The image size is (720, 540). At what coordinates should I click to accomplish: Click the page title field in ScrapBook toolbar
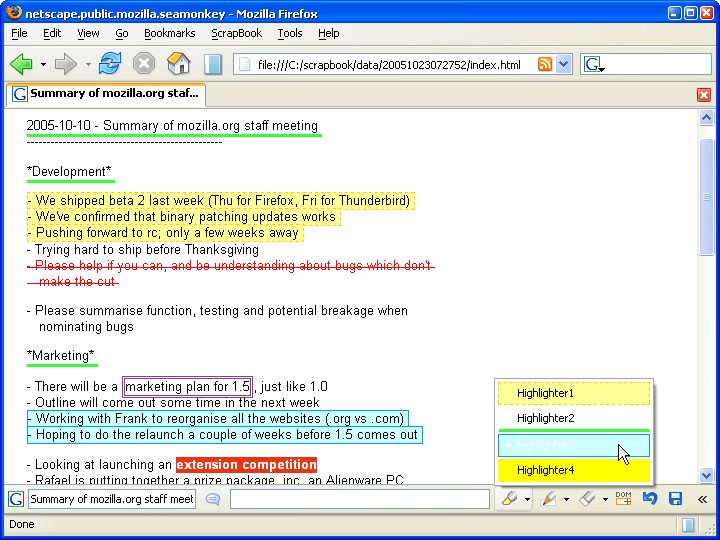(x=111, y=499)
